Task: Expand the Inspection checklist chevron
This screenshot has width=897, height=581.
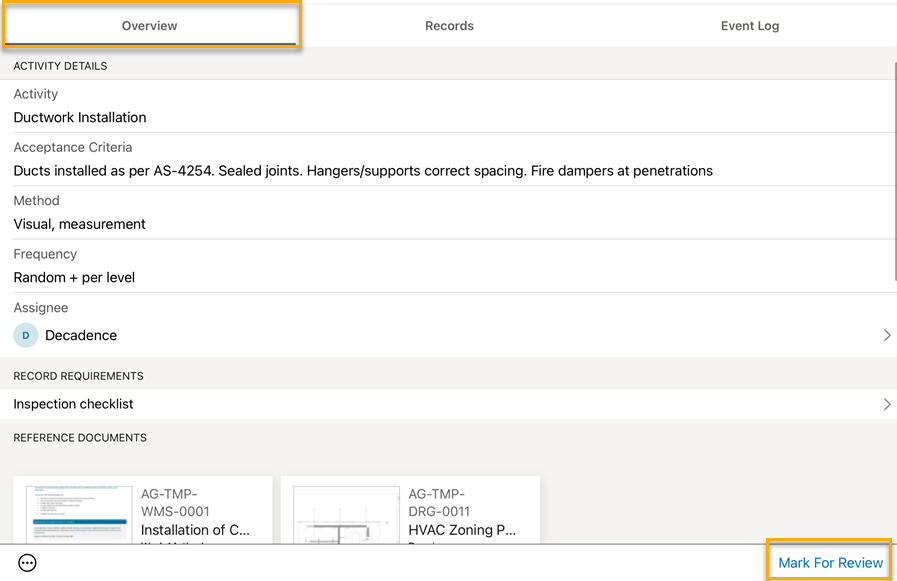Action: 886,405
